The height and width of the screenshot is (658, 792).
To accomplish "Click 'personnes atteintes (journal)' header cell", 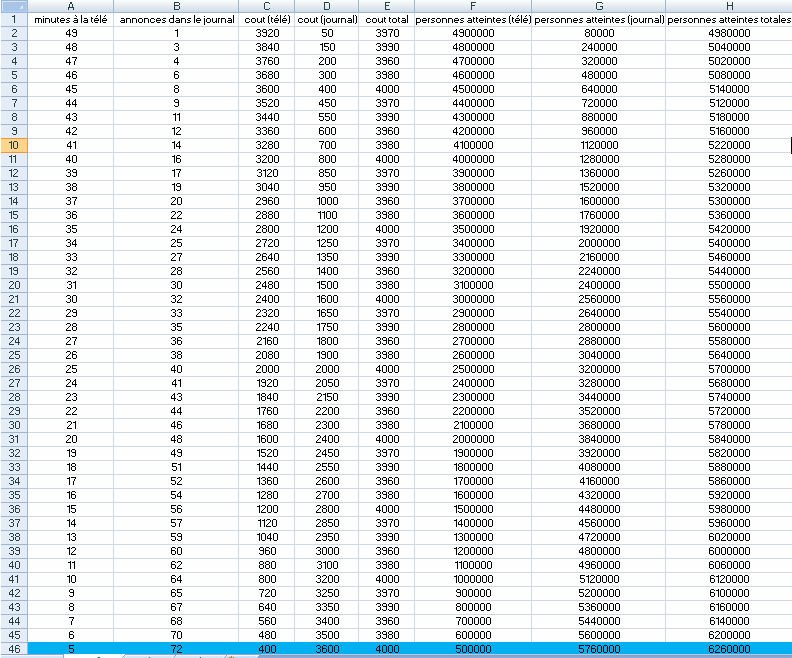I will pos(599,19).
